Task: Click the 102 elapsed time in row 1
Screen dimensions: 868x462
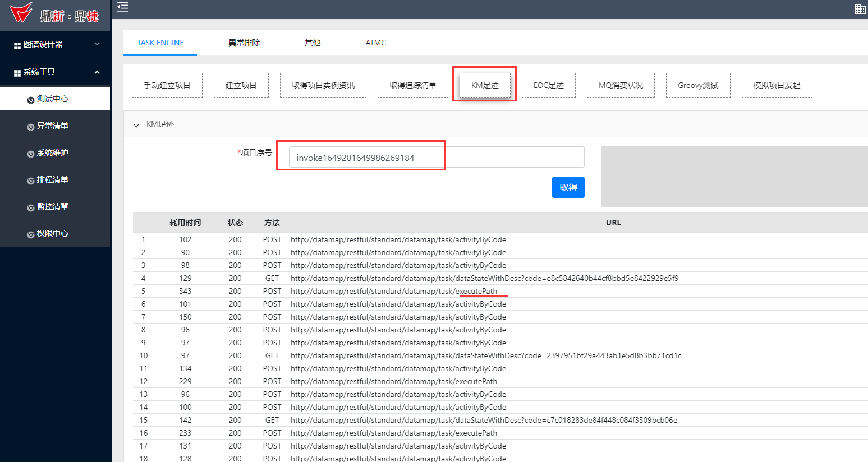Action: pyautogui.click(x=185, y=239)
